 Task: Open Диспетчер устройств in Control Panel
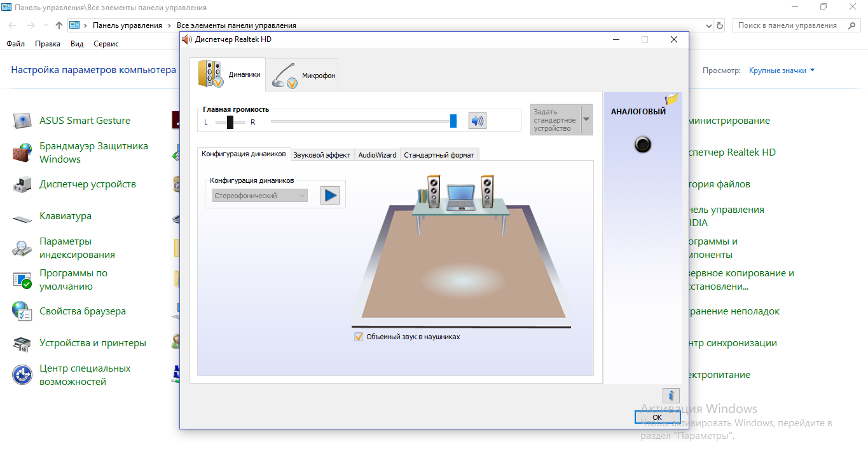74,184
